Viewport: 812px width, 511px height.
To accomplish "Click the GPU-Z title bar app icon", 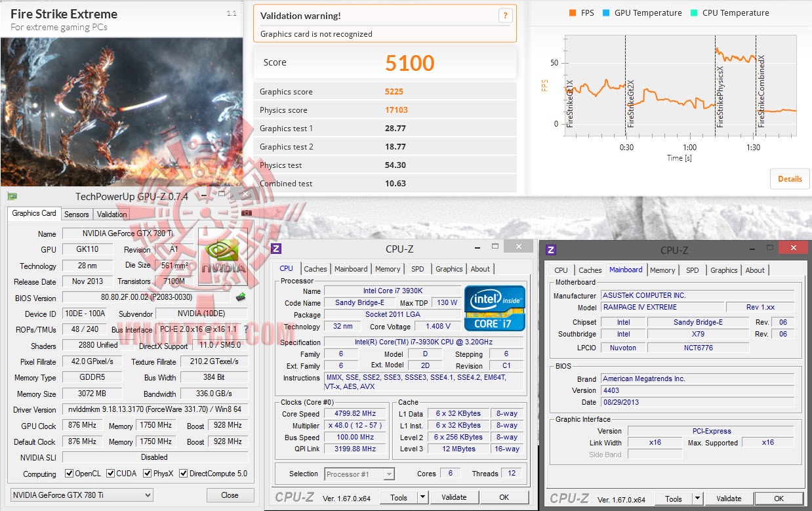I will tap(12, 196).
